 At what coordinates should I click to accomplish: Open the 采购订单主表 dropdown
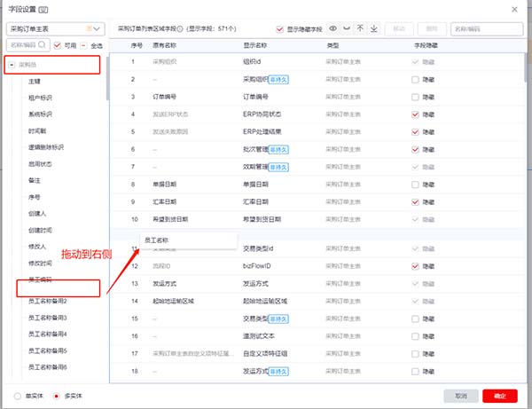[x=53, y=29]
